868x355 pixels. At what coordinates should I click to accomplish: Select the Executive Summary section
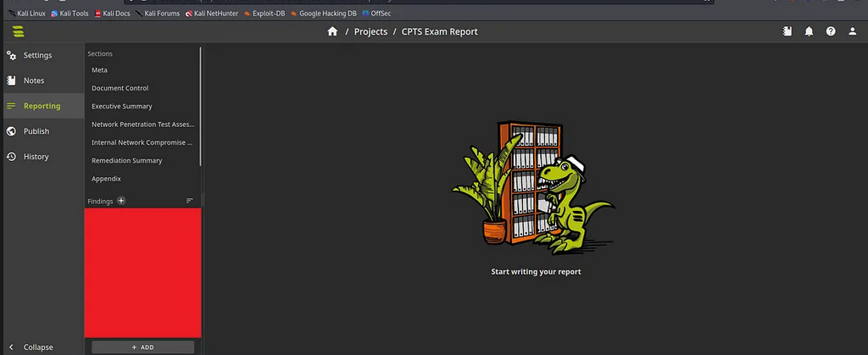142,106
